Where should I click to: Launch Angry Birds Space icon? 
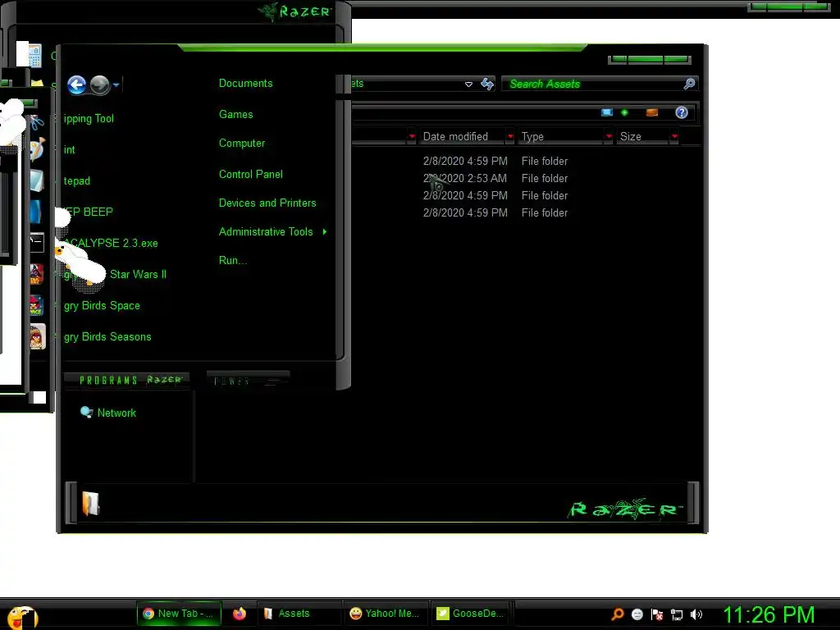tap(36, 305)
